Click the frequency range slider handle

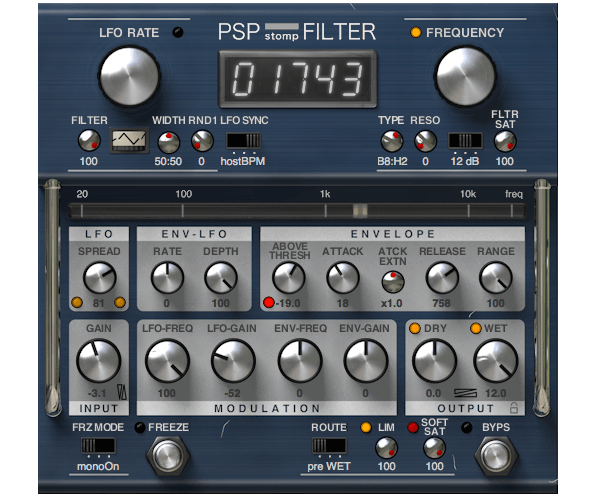click(x=360, y=211)
